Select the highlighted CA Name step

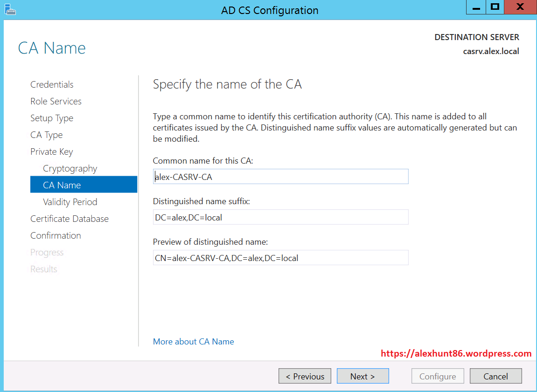(x=62, y=185)
